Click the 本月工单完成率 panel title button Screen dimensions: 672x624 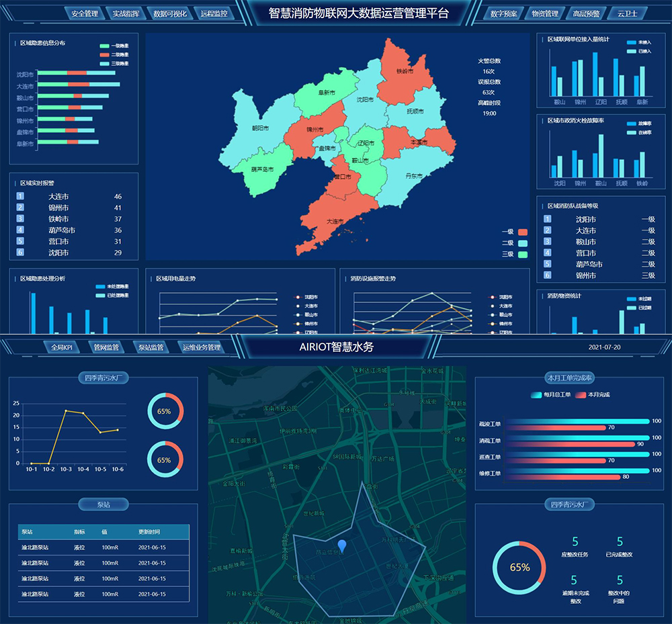pos(569,378)
